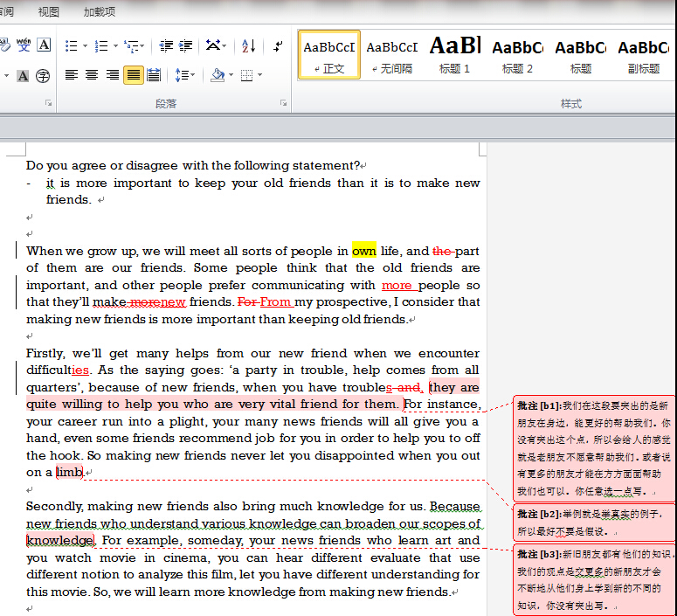Click the Clear Formatting eraser icon

tap(4, 45)
